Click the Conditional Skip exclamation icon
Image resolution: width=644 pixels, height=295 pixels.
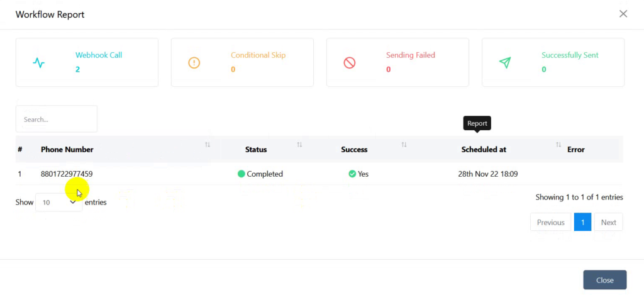pos(194,63)
